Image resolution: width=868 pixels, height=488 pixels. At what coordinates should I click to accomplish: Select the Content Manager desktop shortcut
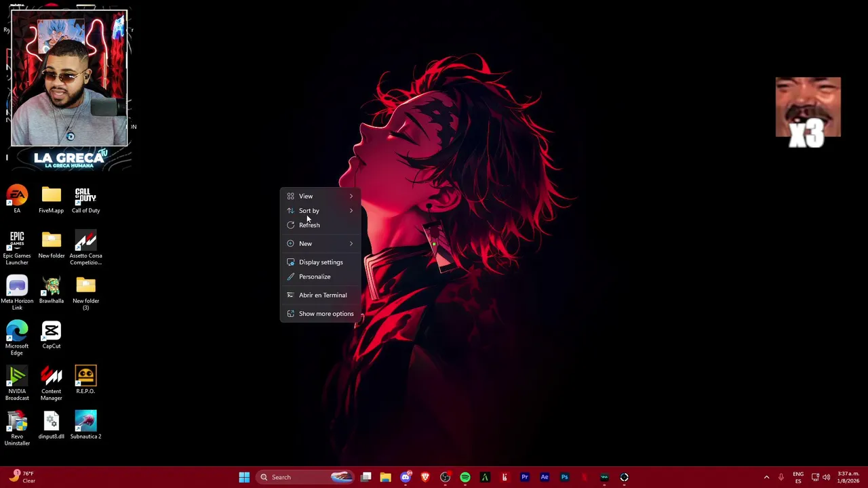pyautogui.click(x=51, y=384)
